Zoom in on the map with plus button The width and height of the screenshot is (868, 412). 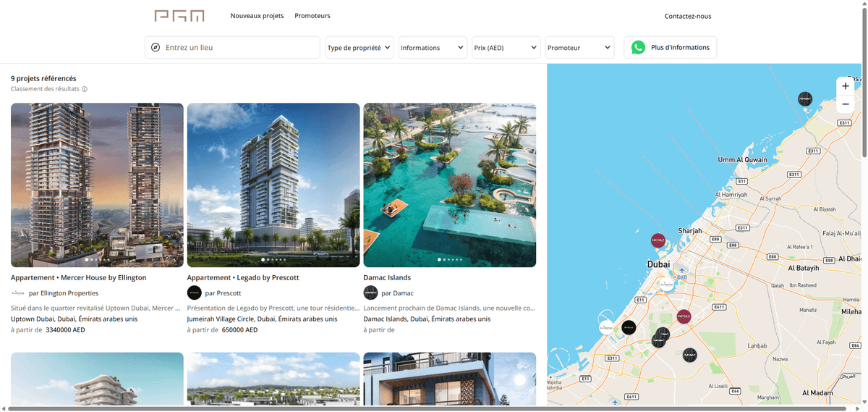[845, 86]
